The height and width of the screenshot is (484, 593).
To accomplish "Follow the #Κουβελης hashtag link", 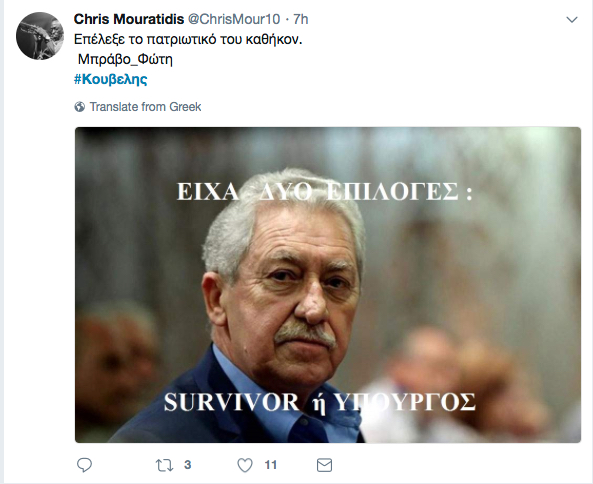I will tap(110, 79).
